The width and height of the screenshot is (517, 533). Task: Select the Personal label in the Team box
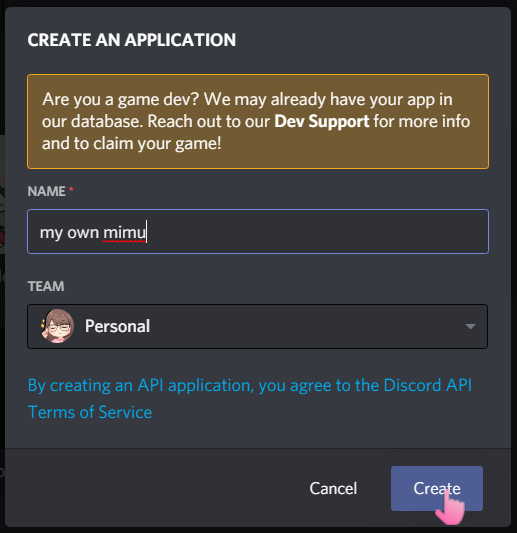pyautogui.click(x=117, y=326)
